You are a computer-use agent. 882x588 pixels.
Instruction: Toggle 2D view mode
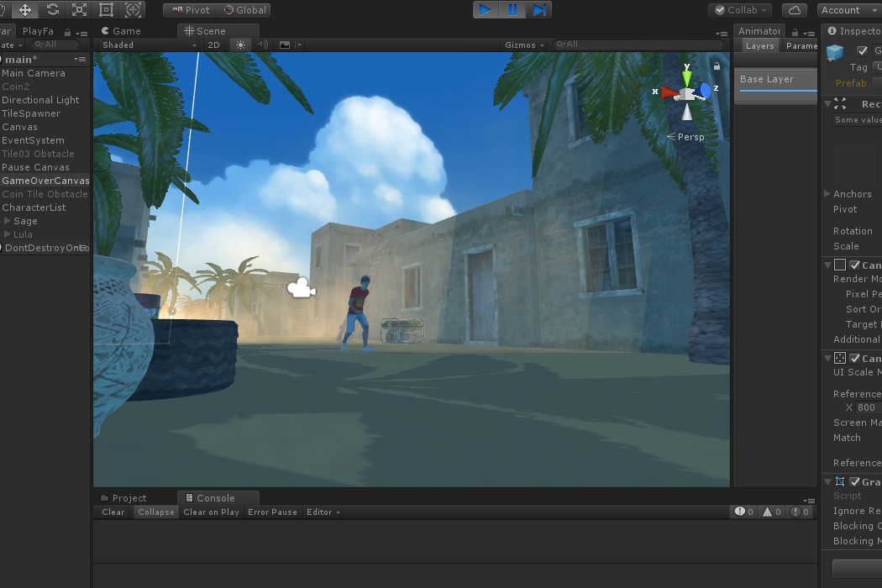213,45
